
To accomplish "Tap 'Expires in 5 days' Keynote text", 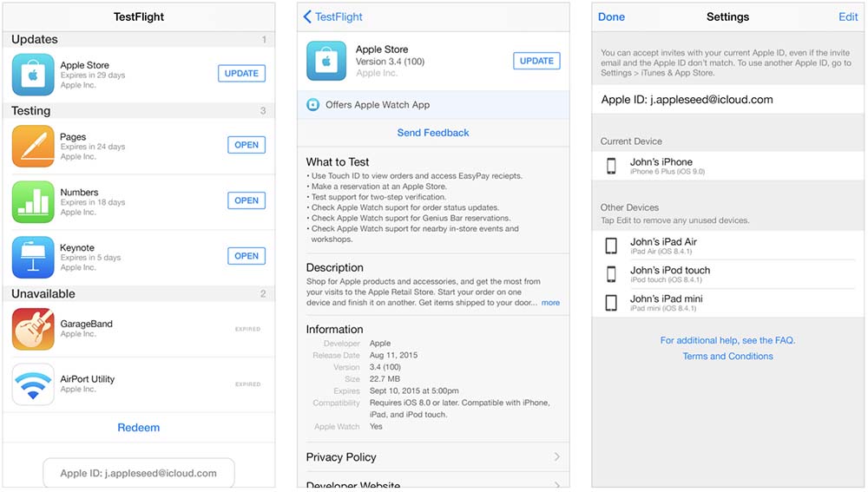I will [90, 258].
